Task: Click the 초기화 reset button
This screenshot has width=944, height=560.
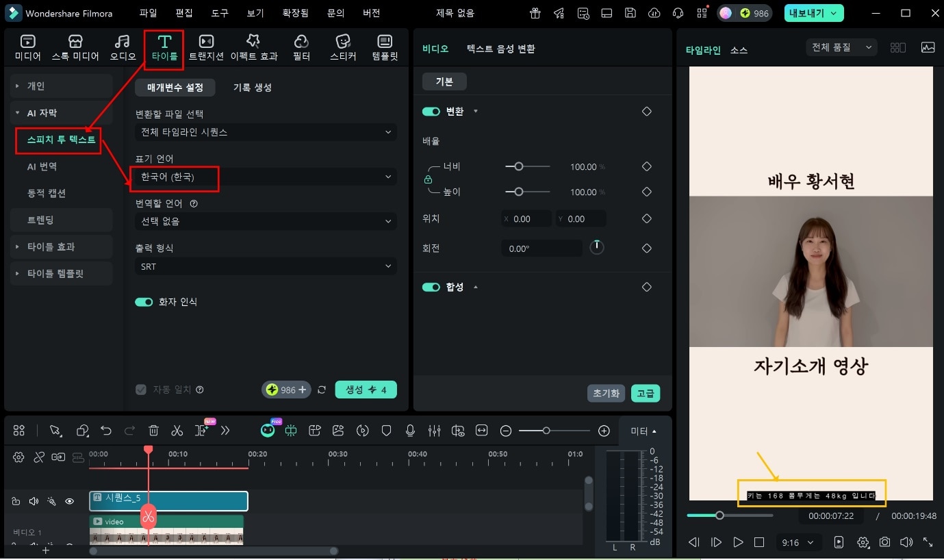Action: coord(606,393)
